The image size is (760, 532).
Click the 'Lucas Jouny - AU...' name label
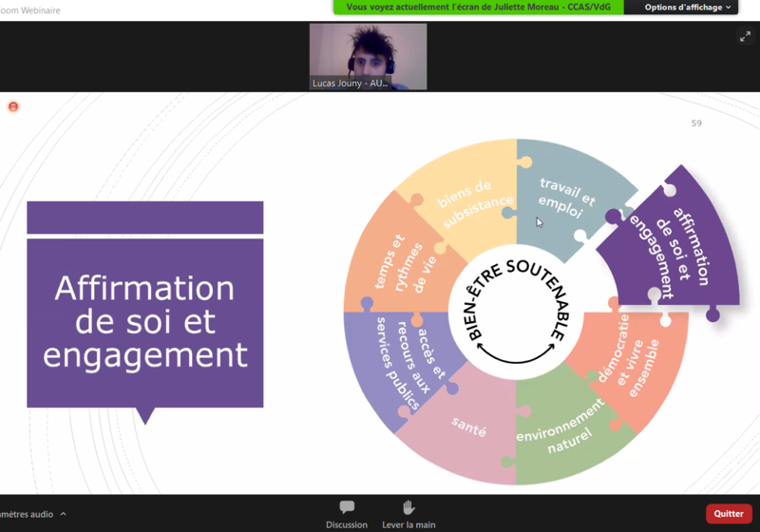350,84
